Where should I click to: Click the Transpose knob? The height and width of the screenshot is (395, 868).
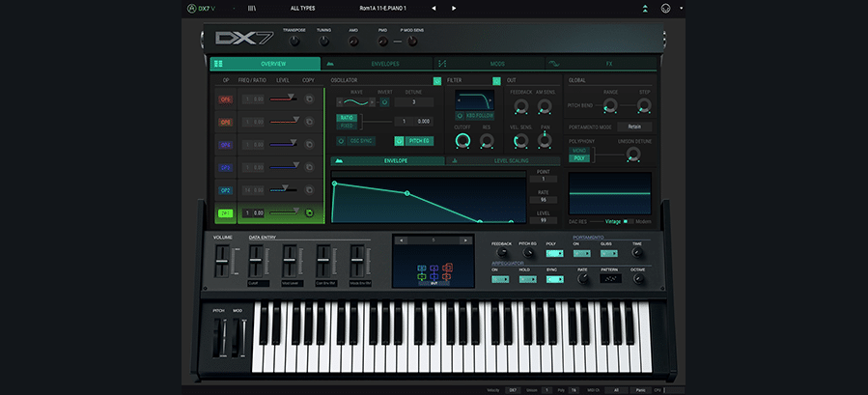tap(294, 41)
